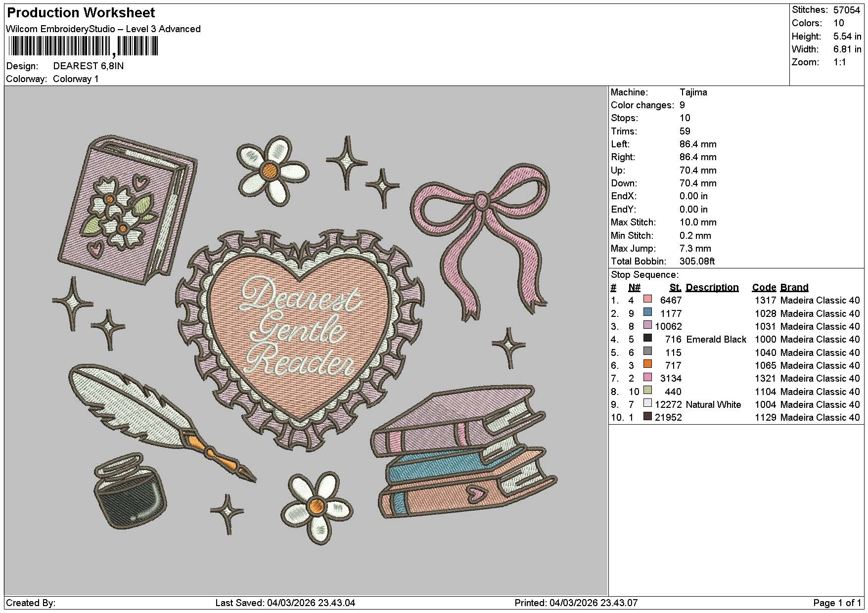Image resolution: width=868 pixels, height=613 pixels.
Task: Select the dark brown swatch for code 1129
Action: pos(647,416)
